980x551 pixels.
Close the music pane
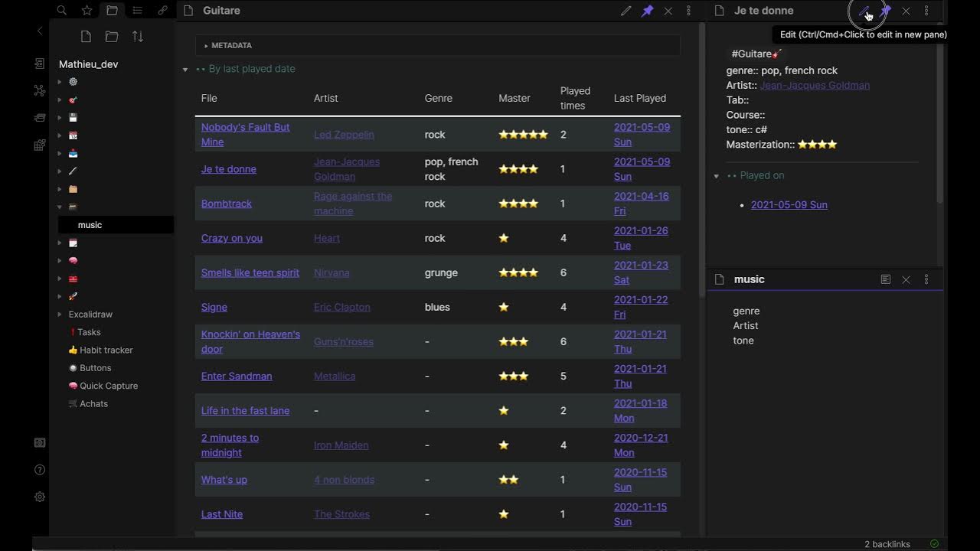pyautogui.click(x=906, y=279)
